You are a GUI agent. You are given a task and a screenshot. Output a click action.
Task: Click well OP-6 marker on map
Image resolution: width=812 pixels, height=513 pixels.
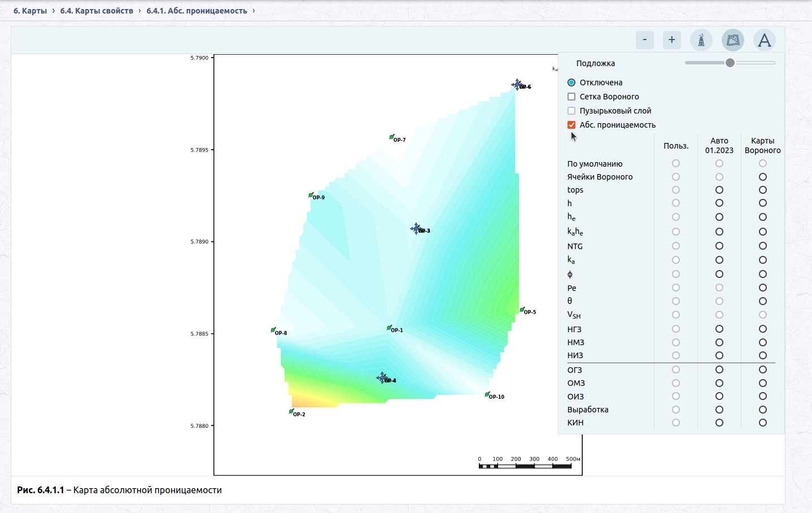click(517, 85)
